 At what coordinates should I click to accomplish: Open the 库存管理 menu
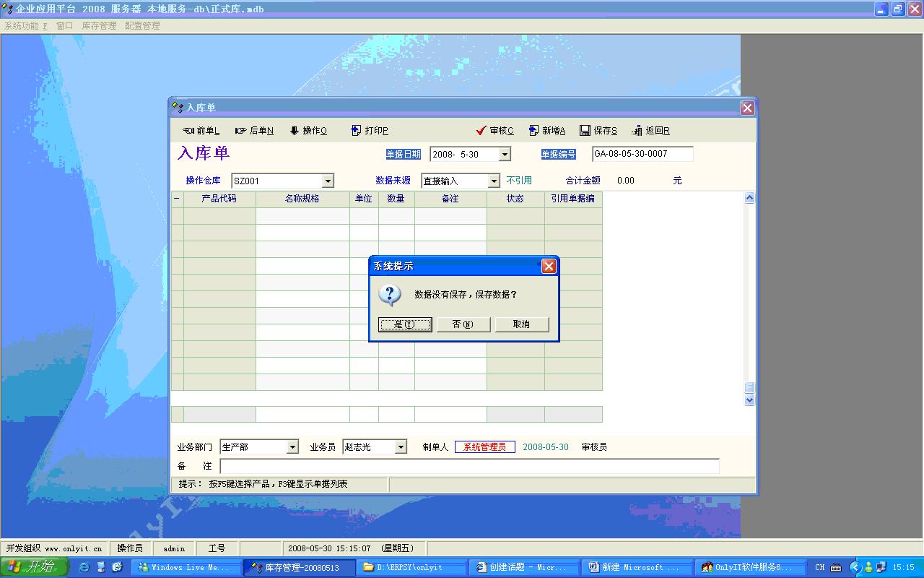(x=99, y=25)
